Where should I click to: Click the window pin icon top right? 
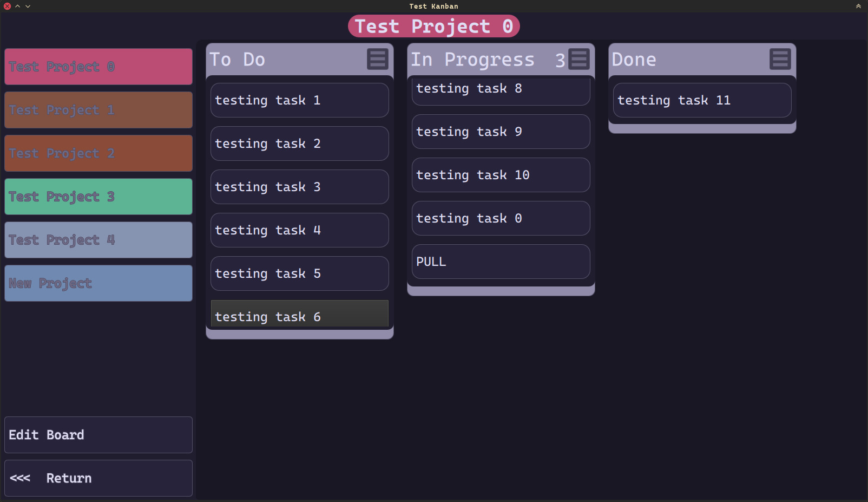(x=858, y=6)
